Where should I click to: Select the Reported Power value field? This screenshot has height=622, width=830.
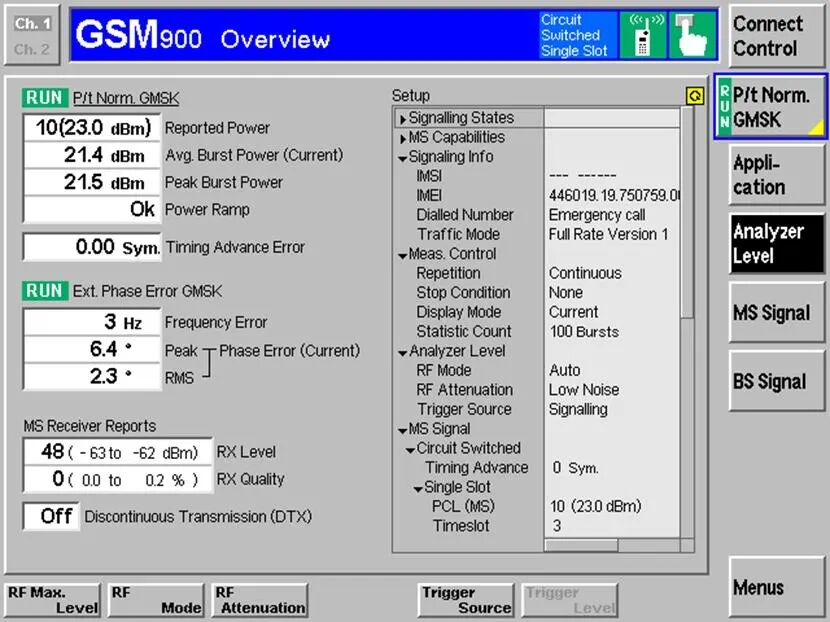pyautogui.click(x=92, y=128)
